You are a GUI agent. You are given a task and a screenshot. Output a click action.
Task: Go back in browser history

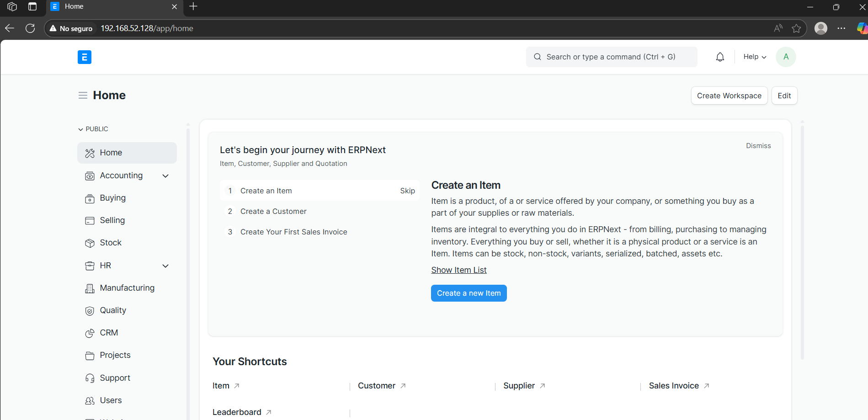10,28
